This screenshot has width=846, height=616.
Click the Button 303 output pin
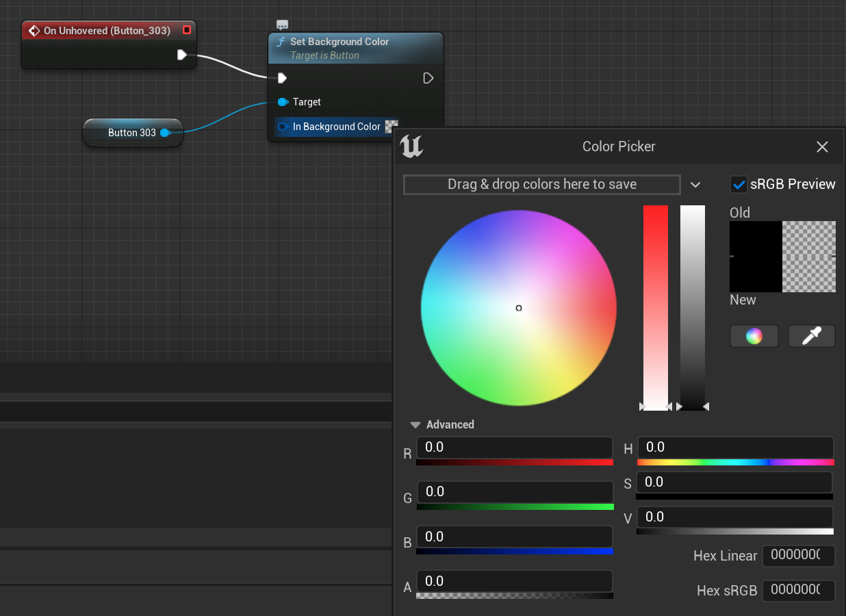point(165,133)
